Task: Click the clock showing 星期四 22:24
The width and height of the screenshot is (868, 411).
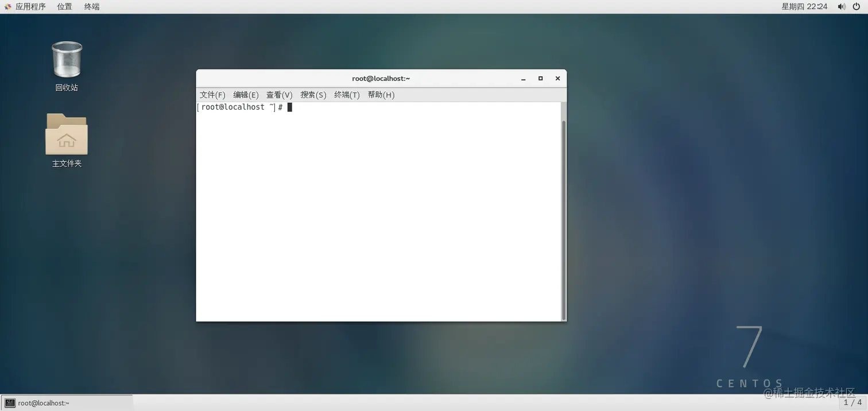Action: coord(804,6)
